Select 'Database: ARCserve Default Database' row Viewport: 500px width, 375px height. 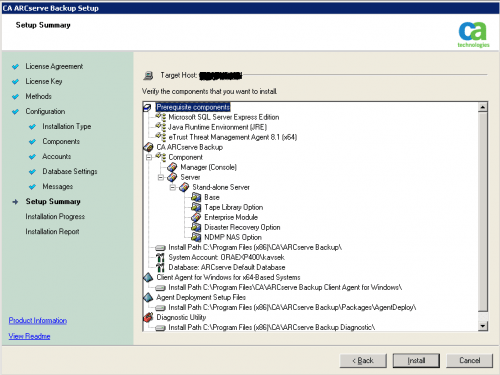pyautogui.click(x=227, y=267)
